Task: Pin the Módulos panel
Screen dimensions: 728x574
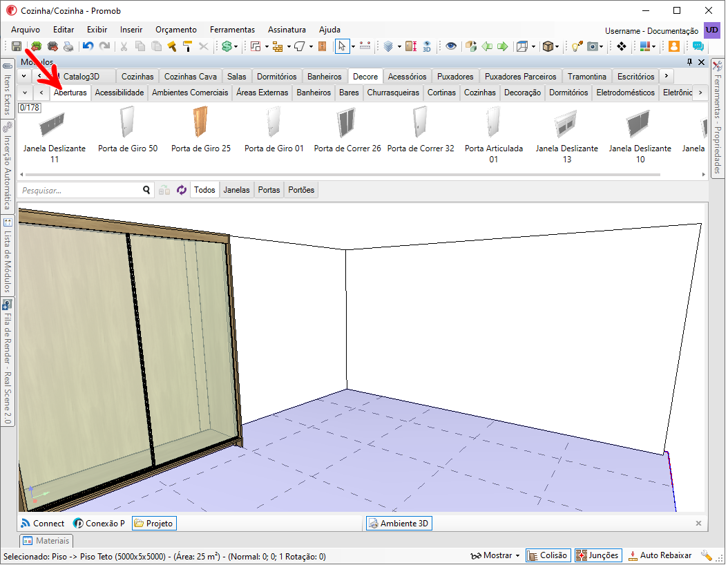Action: pyautogui.click(x=689, y=62)
